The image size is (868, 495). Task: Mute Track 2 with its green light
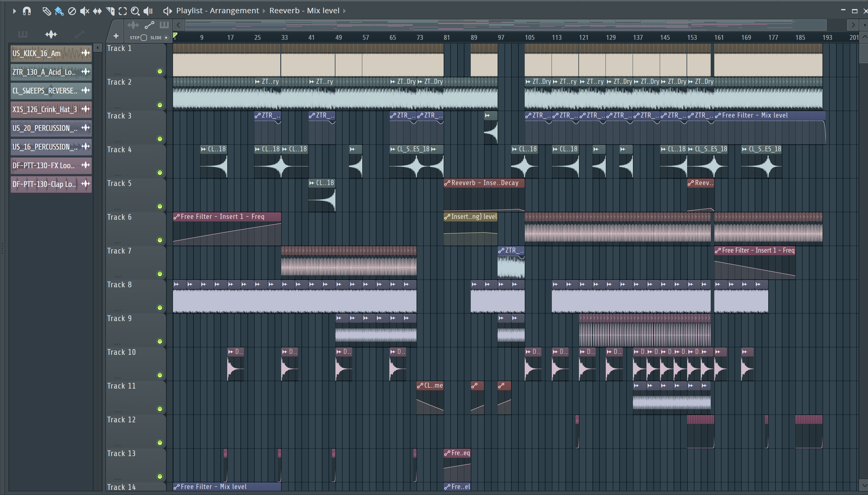coord(160,105)
